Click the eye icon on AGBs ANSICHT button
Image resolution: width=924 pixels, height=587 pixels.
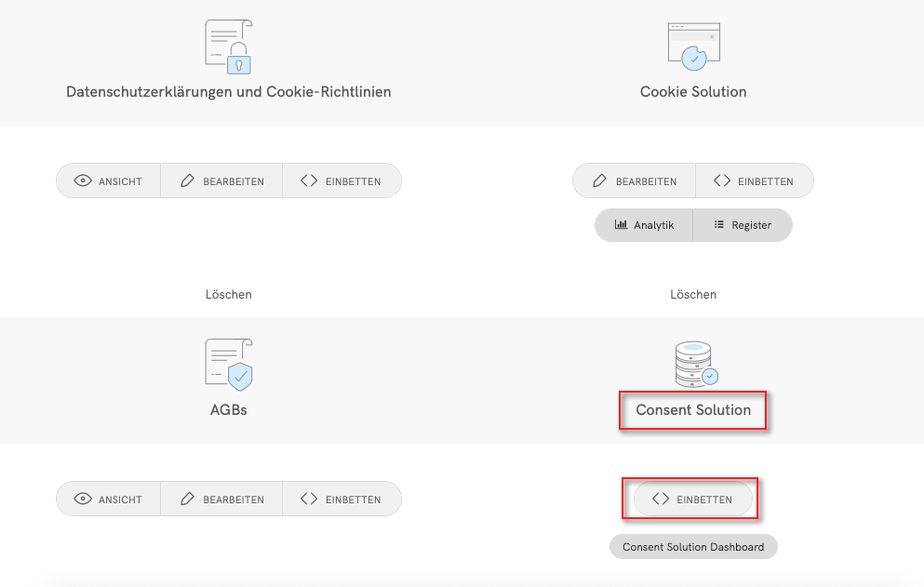click(83, 499)
